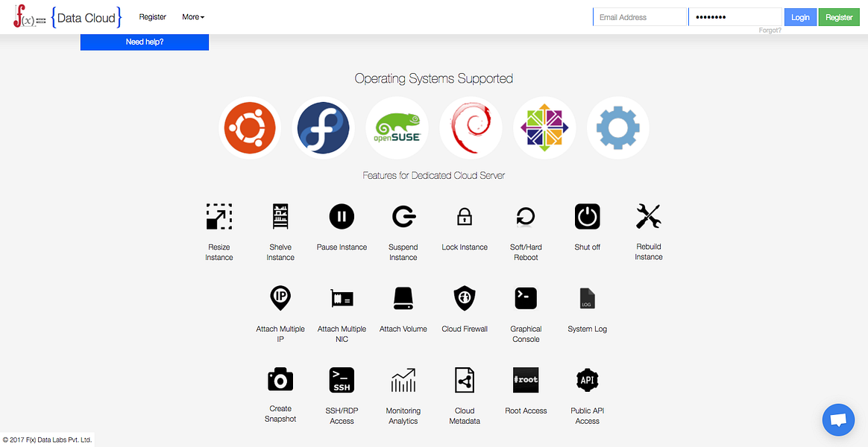Screen dimensions: 868x447
Task: Click the Resize Instance icon
Action: [x=218, y=216]
